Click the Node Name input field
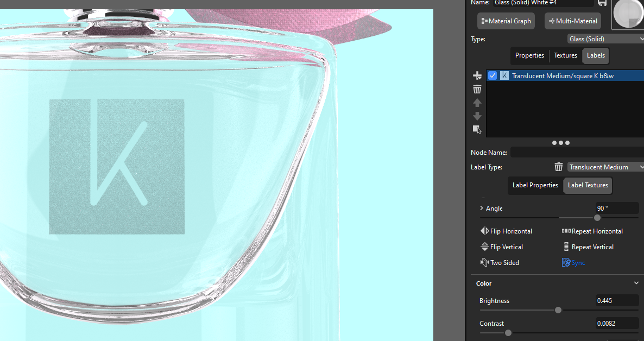Screen dimensions: 644x341 click(577, 152)
